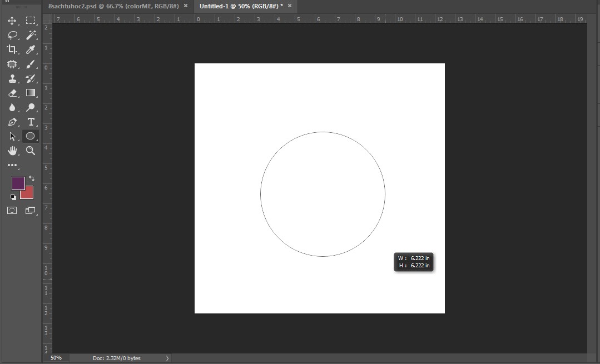The height and width of the screenshot is (364, 600).
Task: Select the Healing Brush patch tool
Action: (12, 64)
